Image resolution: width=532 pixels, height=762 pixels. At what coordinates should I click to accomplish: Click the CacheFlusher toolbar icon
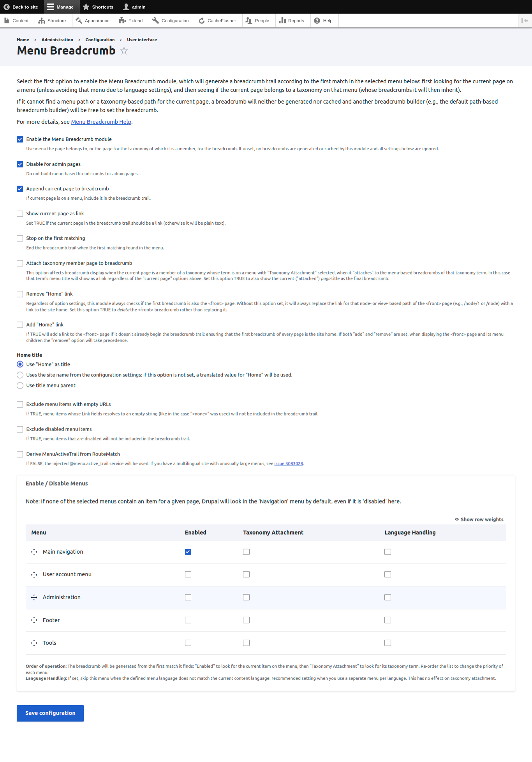click(202, 20)
